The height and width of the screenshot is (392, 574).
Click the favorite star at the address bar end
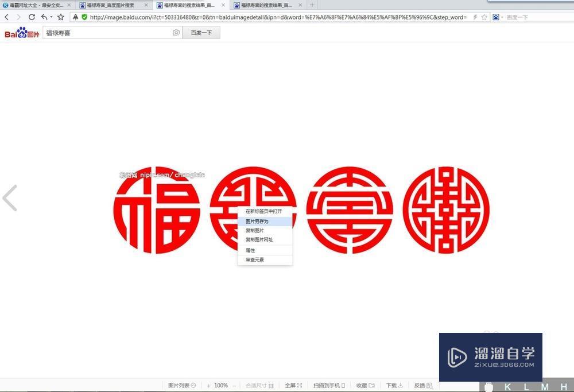coord(484,17)
